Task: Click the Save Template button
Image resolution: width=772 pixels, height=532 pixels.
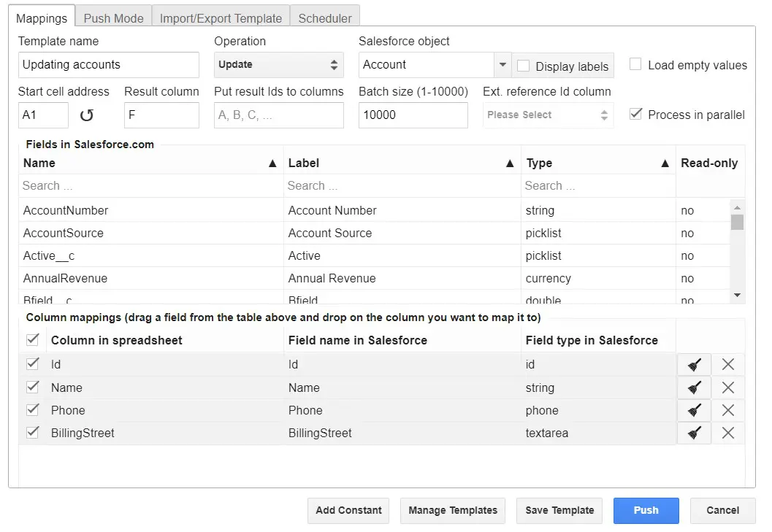Action: pyautogui.click(x=559, y=511)
